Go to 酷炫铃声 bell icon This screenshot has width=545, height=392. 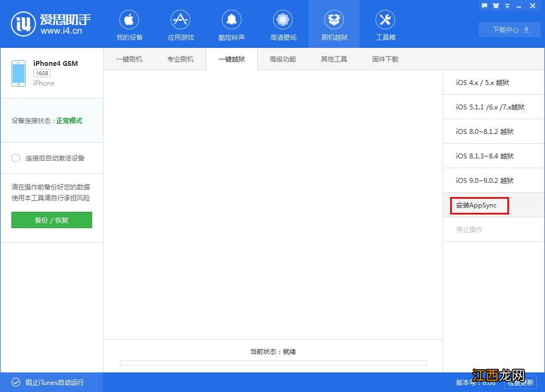pyautogui.click(x=232, y=20)
